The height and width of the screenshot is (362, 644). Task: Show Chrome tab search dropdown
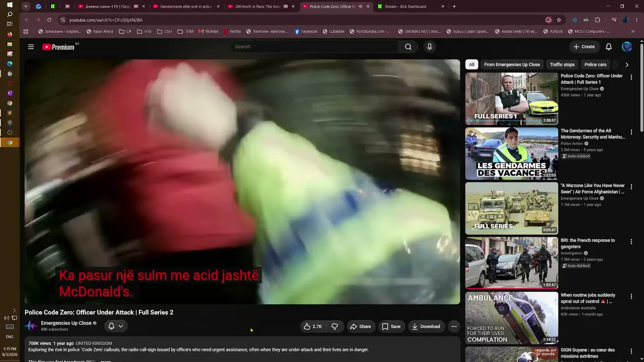point(26,7)
